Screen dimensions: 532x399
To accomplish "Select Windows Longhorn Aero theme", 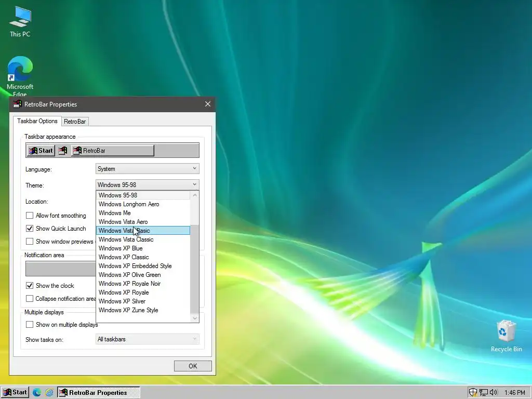I will 143,204.
